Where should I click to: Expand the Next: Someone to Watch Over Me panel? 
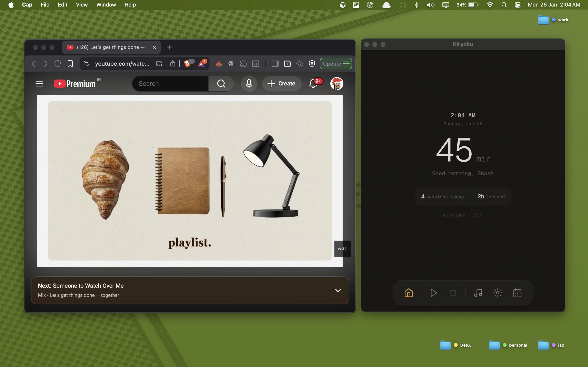click(338, 290)
